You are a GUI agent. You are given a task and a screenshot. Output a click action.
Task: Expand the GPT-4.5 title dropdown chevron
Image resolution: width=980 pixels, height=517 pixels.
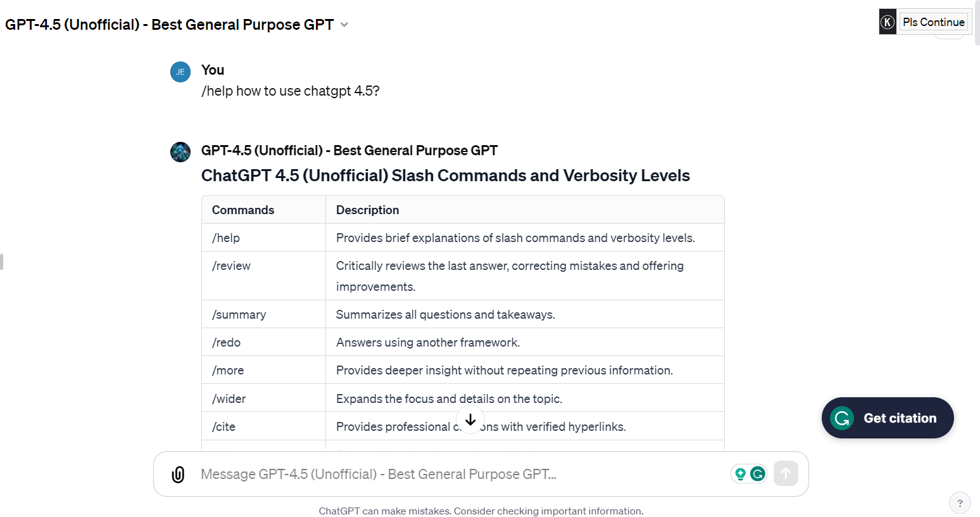[x=344, y=25]
